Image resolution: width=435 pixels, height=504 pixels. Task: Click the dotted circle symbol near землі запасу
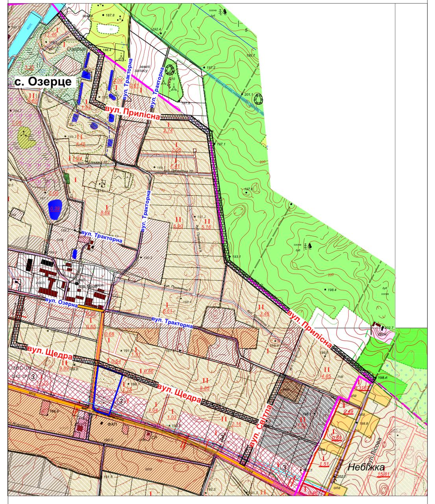pos(170,70)
